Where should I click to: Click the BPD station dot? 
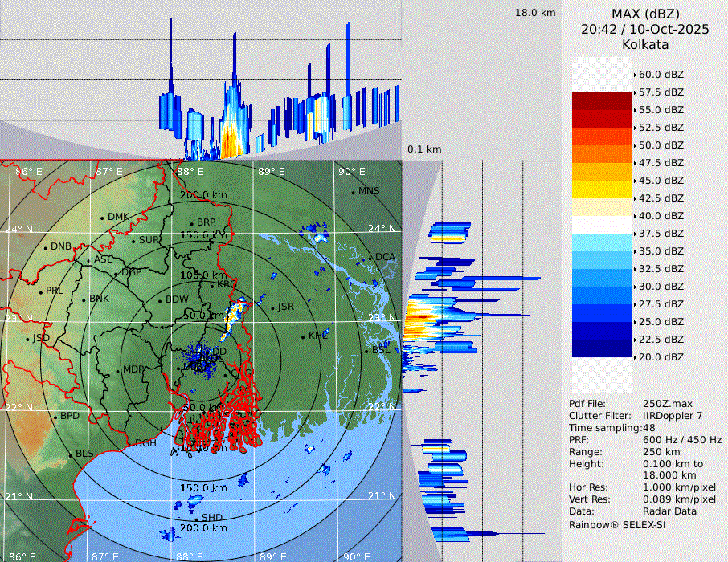[x=55, y=417]
